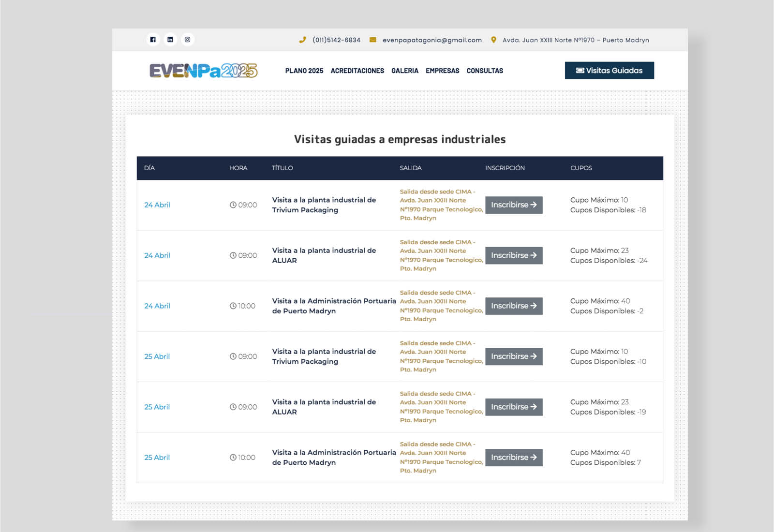Go to ACREDITACIONES menu item
Viewport: 774px width, 532px height.
[357, 71]
